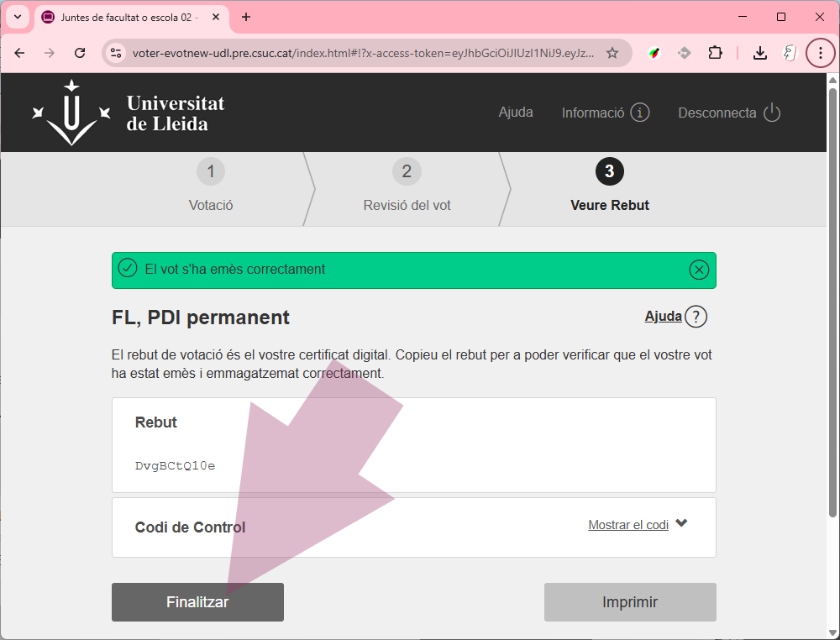This screenshot has width=840, height=640.
Task: Open the browser Extensions puzzle icon
Action: (715, 53)
